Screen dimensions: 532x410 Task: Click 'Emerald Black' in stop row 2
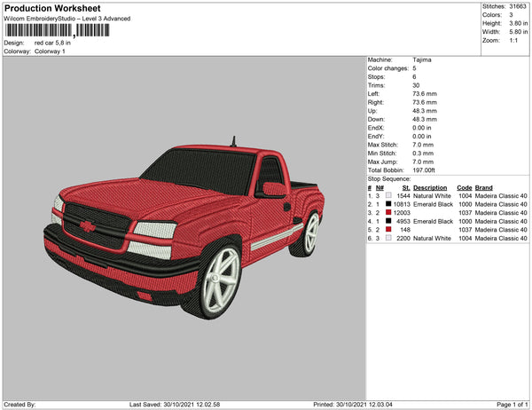433,204
